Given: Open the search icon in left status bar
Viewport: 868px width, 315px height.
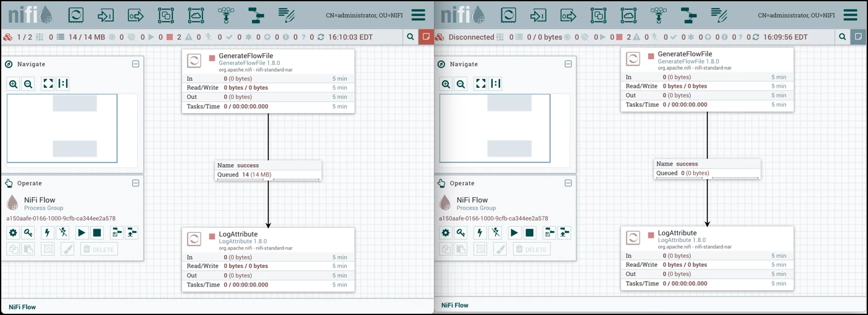Looking at the screenshot, I should [x=411, y=37].
